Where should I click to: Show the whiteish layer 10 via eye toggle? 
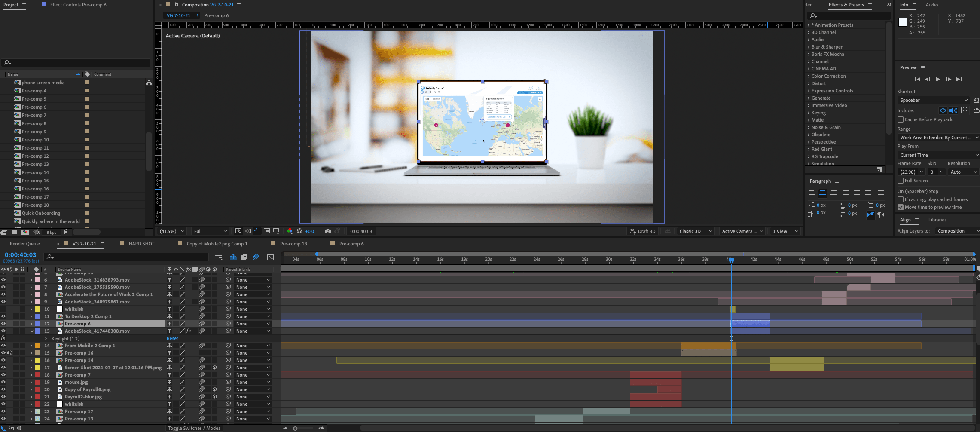tap(3, 309)
